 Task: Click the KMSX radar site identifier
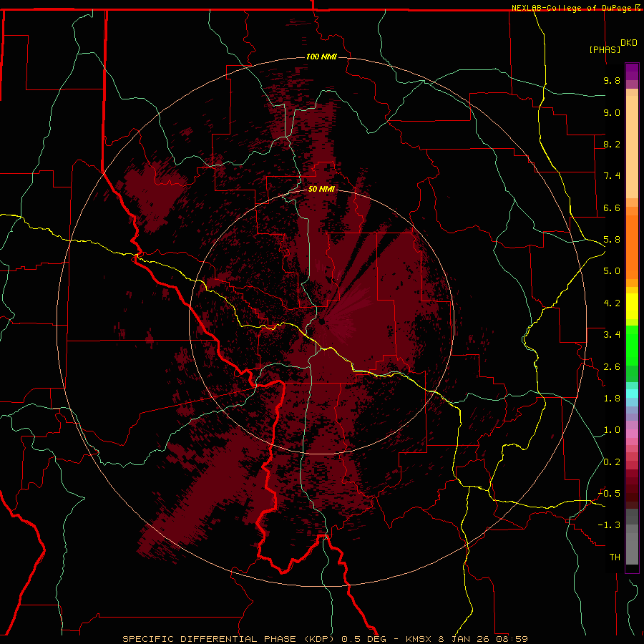pyautogui.click(x=419, y=639)
